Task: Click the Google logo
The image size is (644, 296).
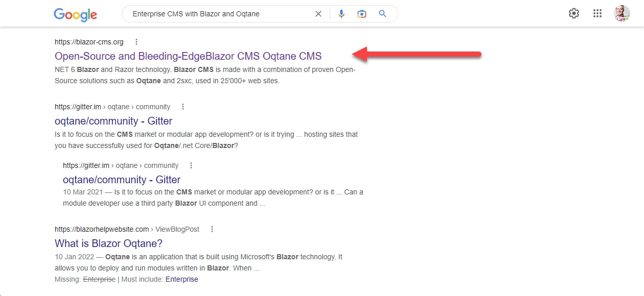Action: (75, 14)
